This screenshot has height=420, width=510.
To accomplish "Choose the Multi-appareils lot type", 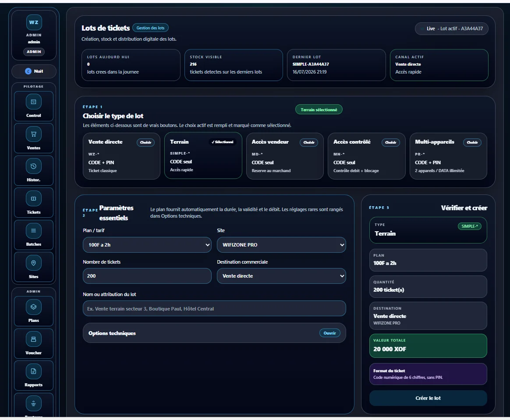I will tap(472, 142).
